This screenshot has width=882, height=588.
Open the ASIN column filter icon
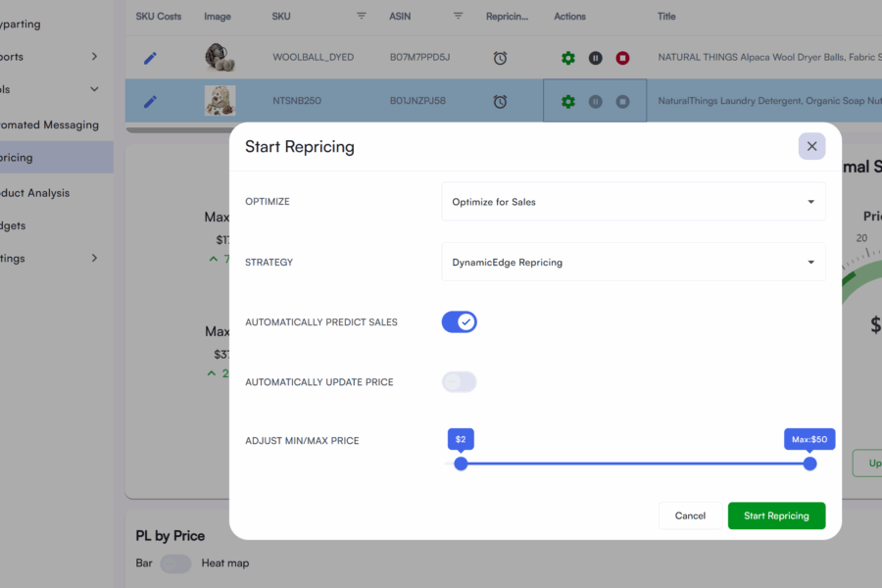point(458,16)
